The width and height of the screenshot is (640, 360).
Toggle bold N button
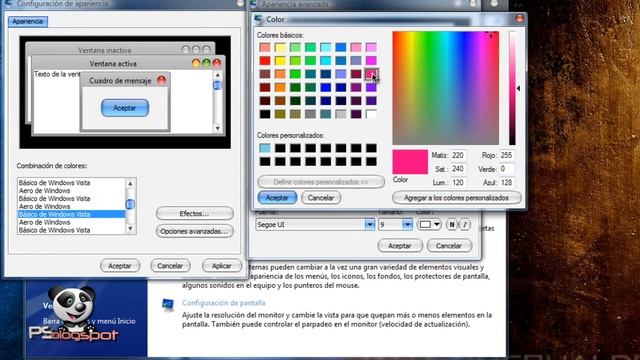coord(451,224)
